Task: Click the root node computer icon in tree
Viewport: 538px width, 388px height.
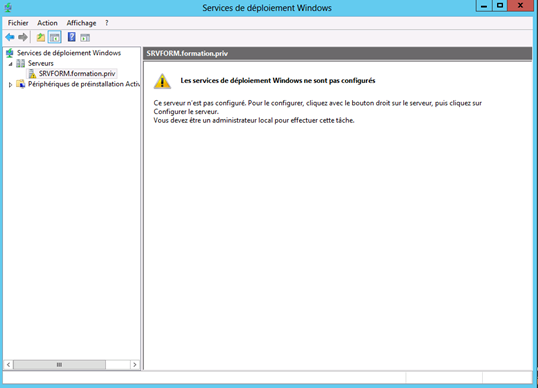Action: pos(10,53)
